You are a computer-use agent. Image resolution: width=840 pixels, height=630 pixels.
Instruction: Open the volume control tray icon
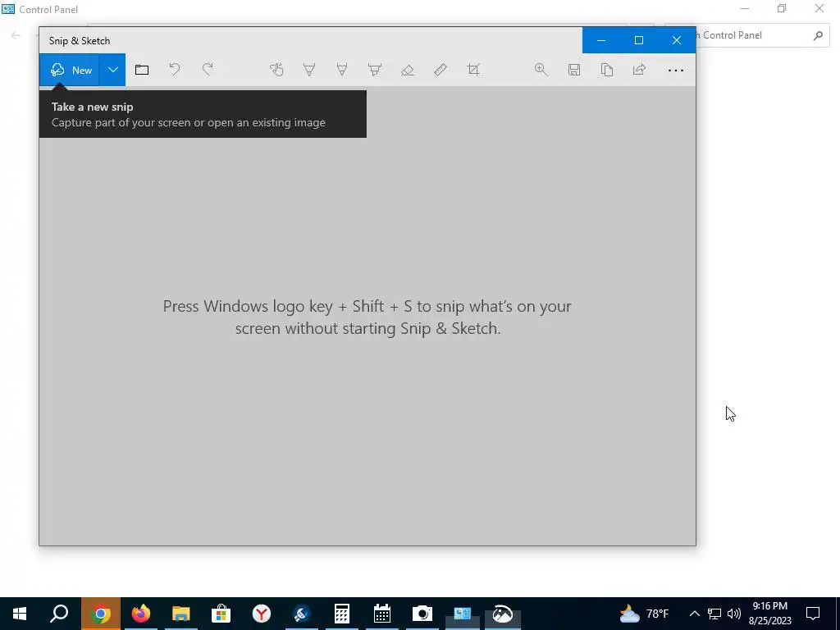pyautogui.click(x=734, y=614)
